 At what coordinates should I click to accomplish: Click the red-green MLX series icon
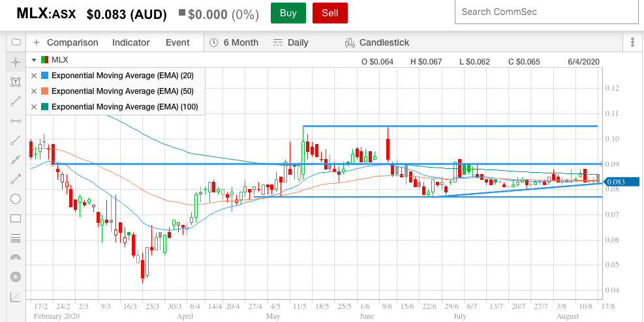tap(45, 60)
